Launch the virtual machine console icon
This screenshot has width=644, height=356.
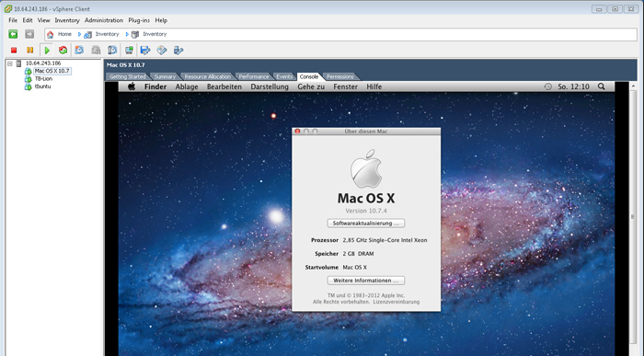pyautogui.click(x=129, y=50)
